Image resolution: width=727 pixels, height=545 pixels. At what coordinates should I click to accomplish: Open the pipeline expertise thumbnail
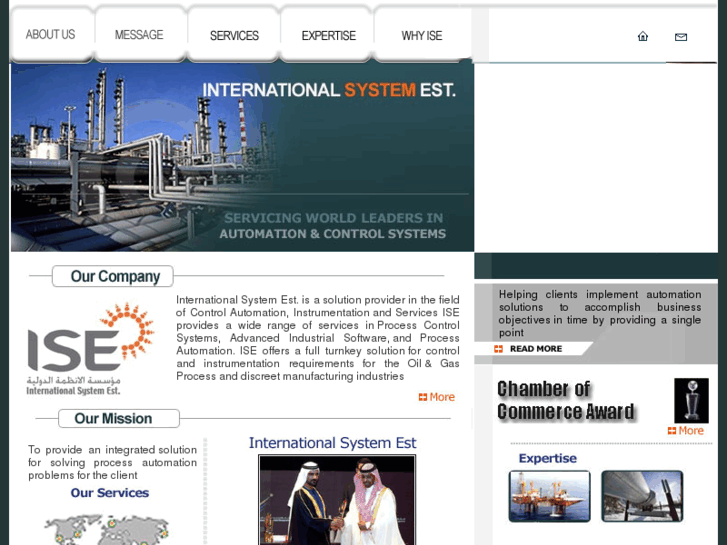click(642, 496)
